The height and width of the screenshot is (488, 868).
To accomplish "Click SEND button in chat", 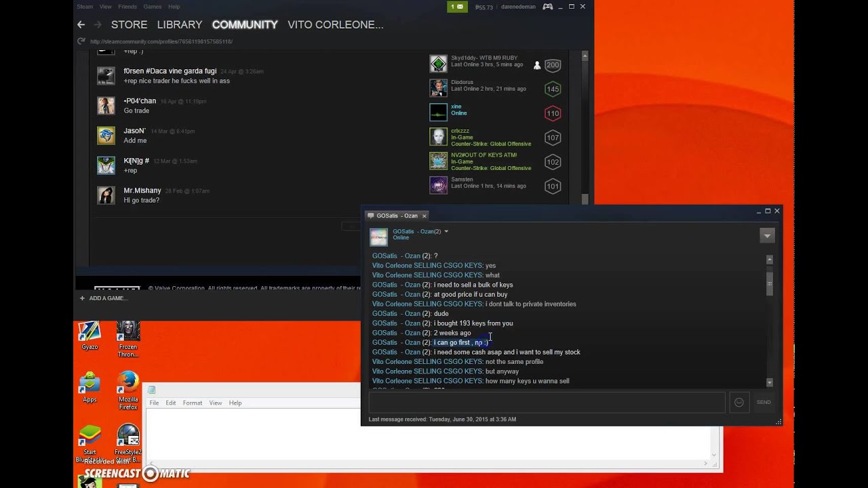I will pos(764,403).
